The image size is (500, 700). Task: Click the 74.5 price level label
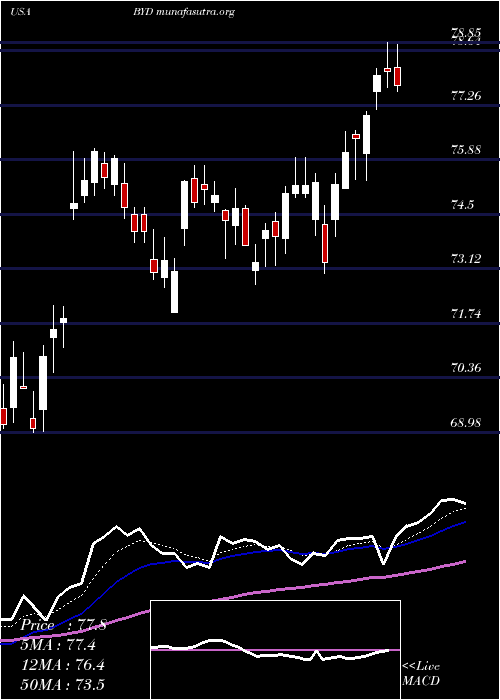click(x=462, y=205)
